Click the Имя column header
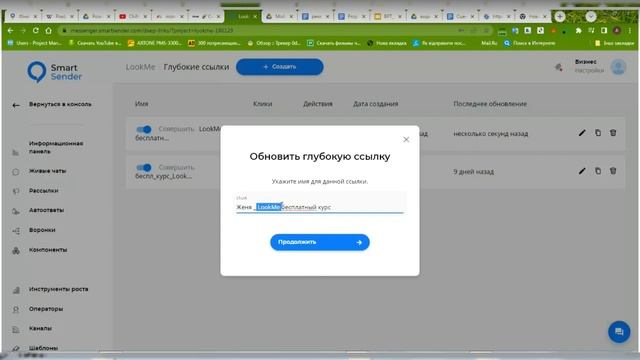 click(142, 104)
